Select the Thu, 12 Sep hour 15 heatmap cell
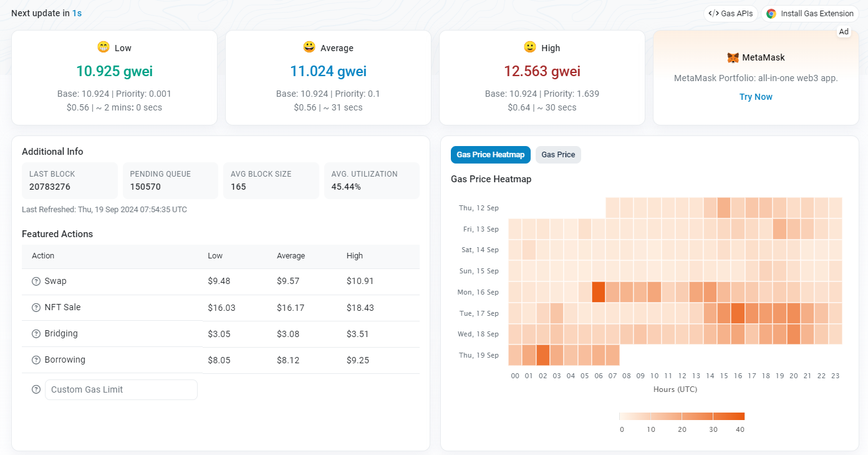868x455 pixels. point(724,208)
